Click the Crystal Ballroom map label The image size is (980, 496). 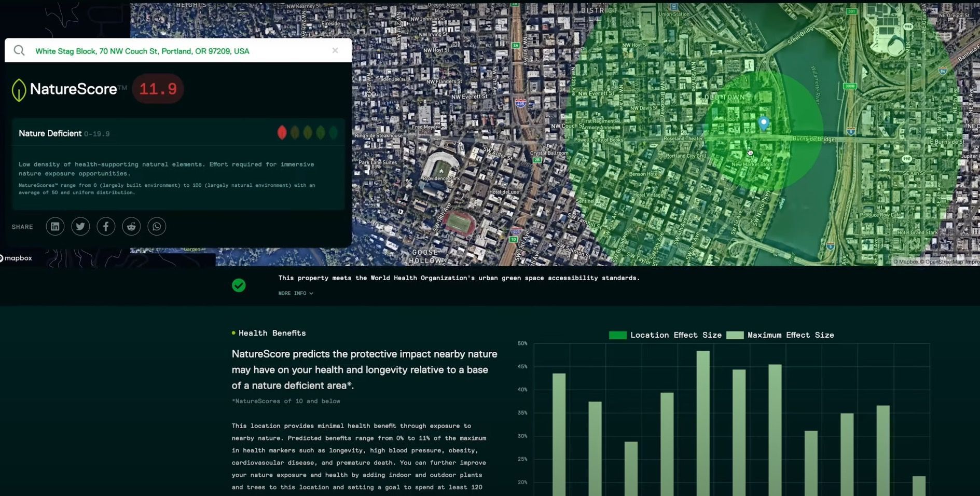click(x=549, y=153)
